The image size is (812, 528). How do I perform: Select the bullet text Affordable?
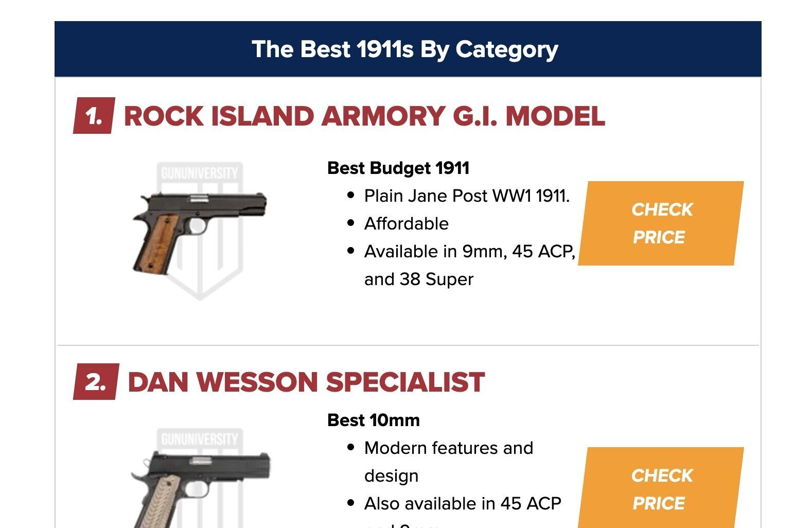407,223
